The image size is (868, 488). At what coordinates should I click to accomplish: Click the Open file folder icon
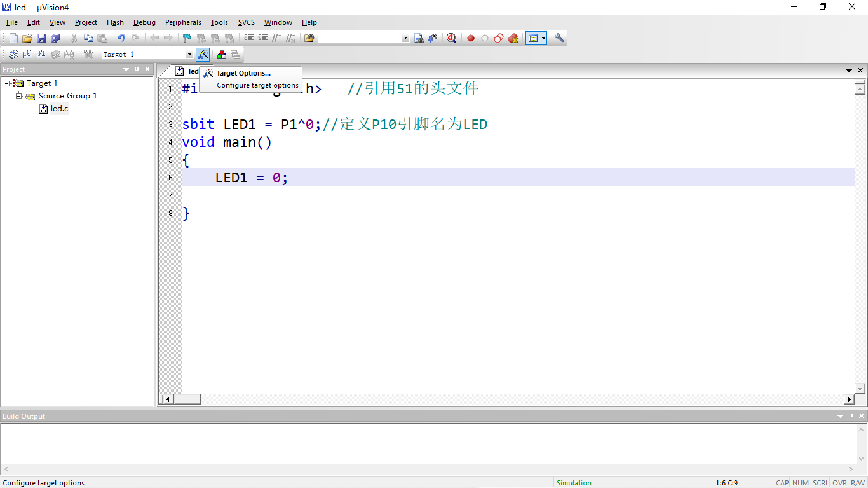[27, 38]
